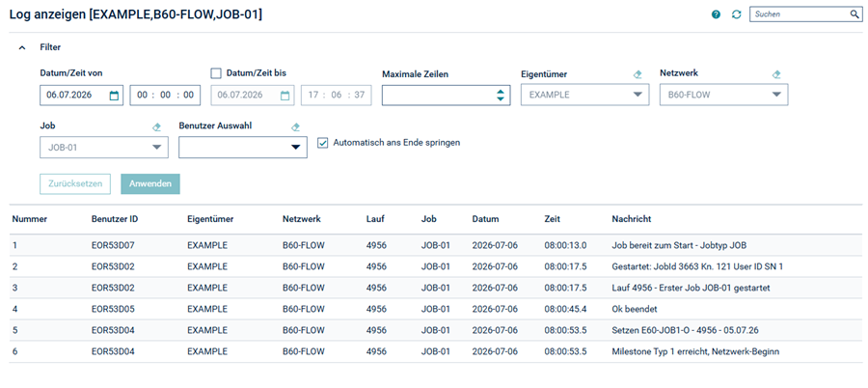The width and height of the screenshot is (868, 388).
Task: Click the Anwenden button
Action: (150, 184)
